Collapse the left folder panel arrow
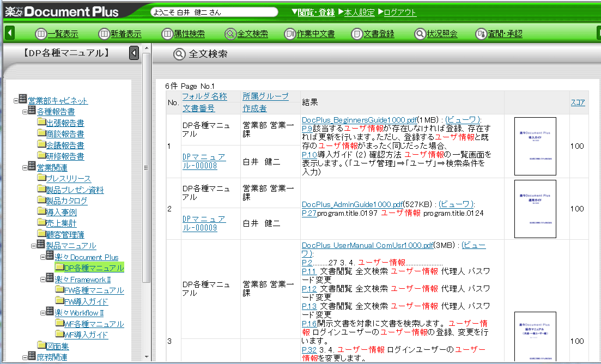 tap(134, 53)
